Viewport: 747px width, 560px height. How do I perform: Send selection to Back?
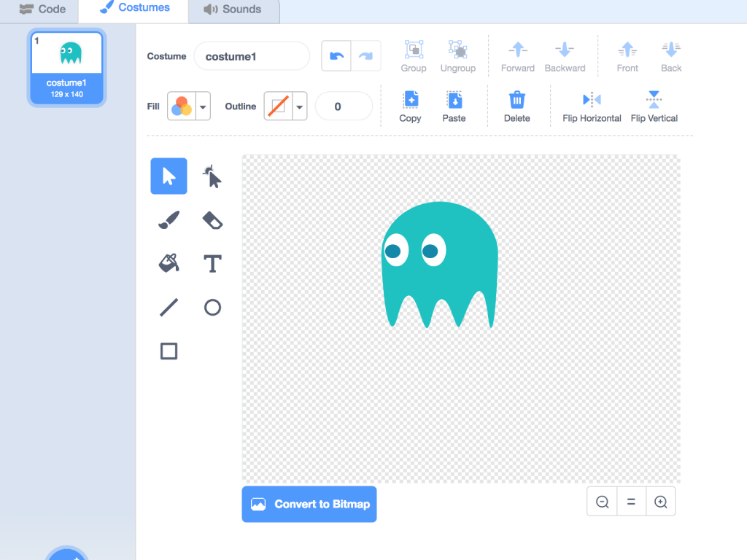[671, 56]
